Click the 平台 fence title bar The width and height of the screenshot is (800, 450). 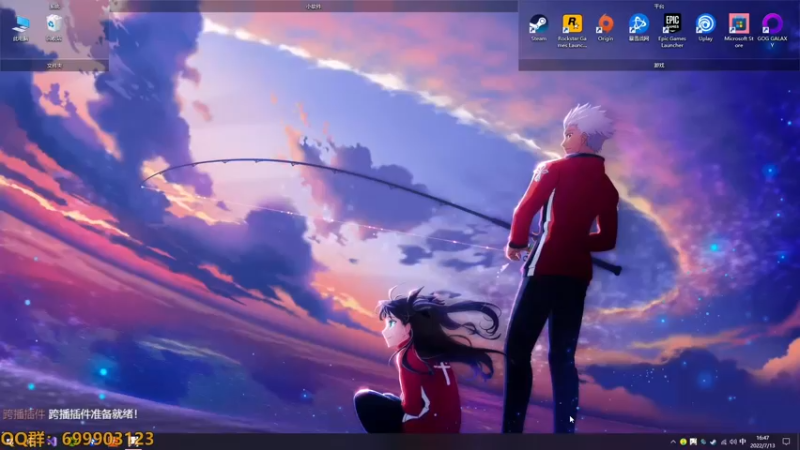tap(659, 6)
